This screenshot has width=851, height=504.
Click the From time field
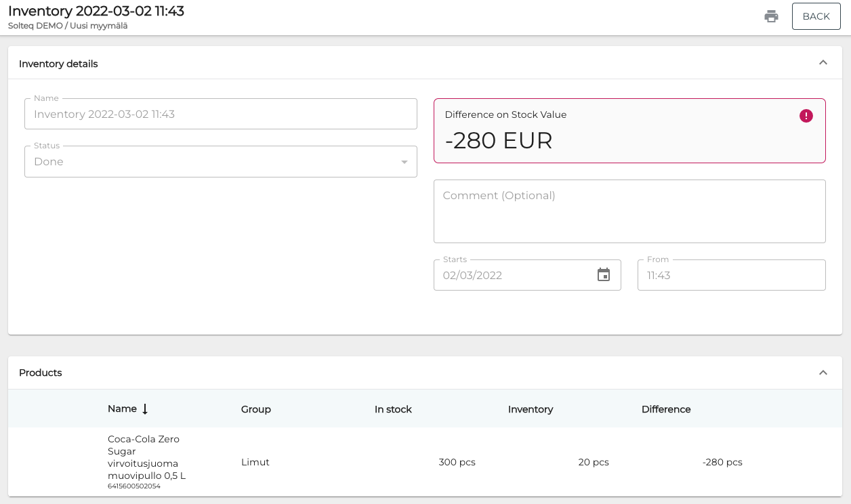click(730, 276)
